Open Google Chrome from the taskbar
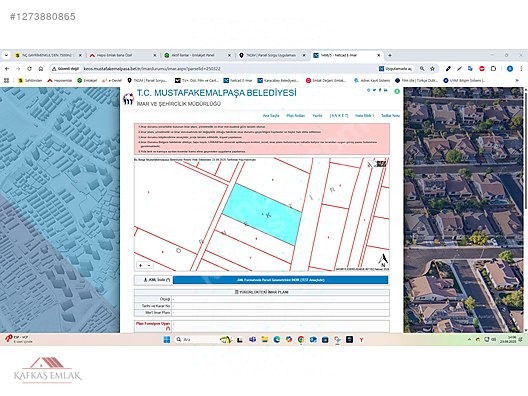The width and height of the screenshot is (528, 396). [301, 340]
